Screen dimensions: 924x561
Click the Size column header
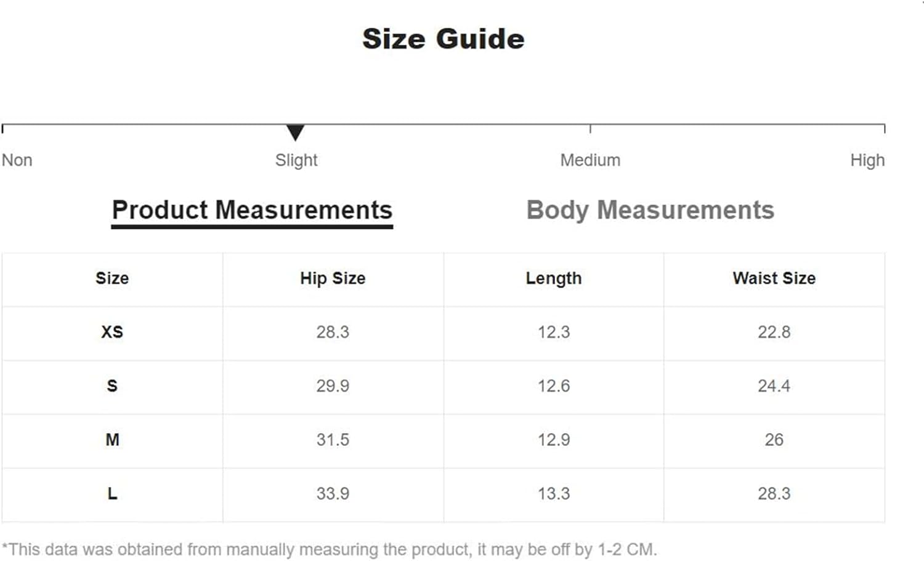point(112,278)
